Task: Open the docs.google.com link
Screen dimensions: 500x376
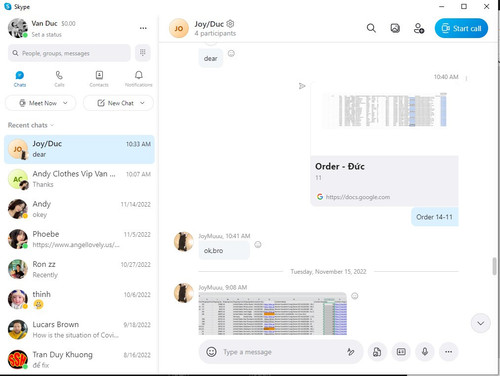Action: pos(358,197)
